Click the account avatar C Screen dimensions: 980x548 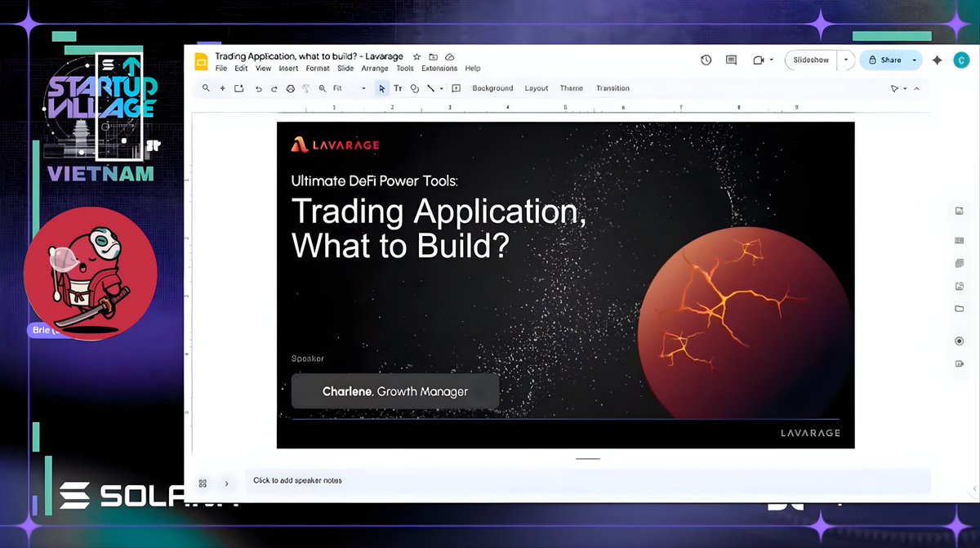[961, 60]
